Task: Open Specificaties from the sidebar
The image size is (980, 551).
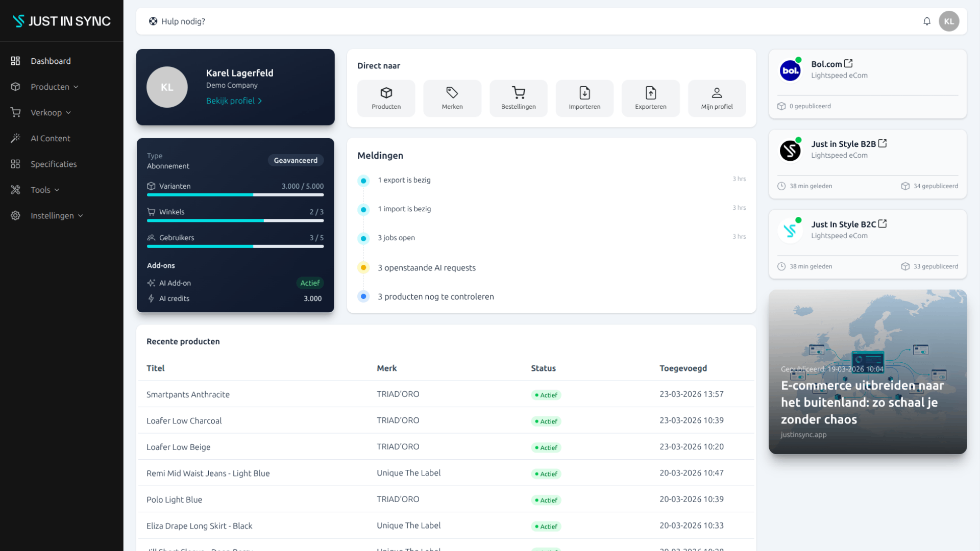Action: [54, 164]
